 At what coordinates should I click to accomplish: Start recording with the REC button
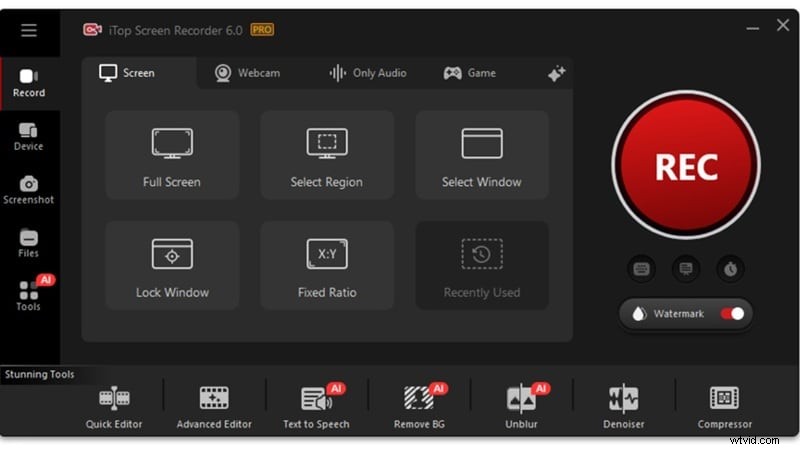686,165
